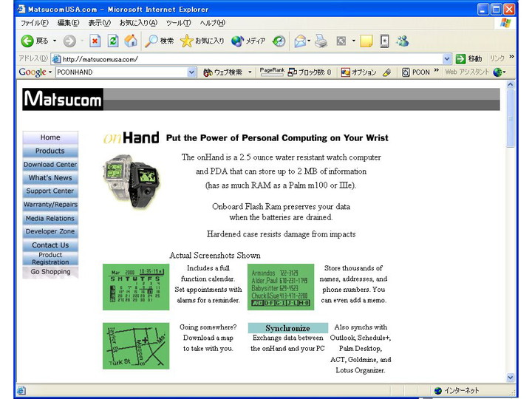The height and width of the screenshot is (399, 532).
Task: Expand the Links bar chevron
Action: 511,57
